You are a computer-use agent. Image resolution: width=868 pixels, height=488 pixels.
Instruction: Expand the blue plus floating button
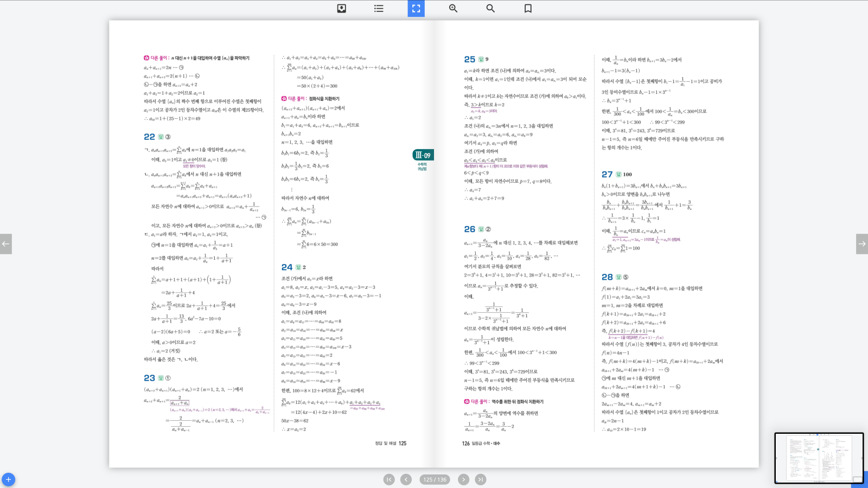[x=8, y=480]
